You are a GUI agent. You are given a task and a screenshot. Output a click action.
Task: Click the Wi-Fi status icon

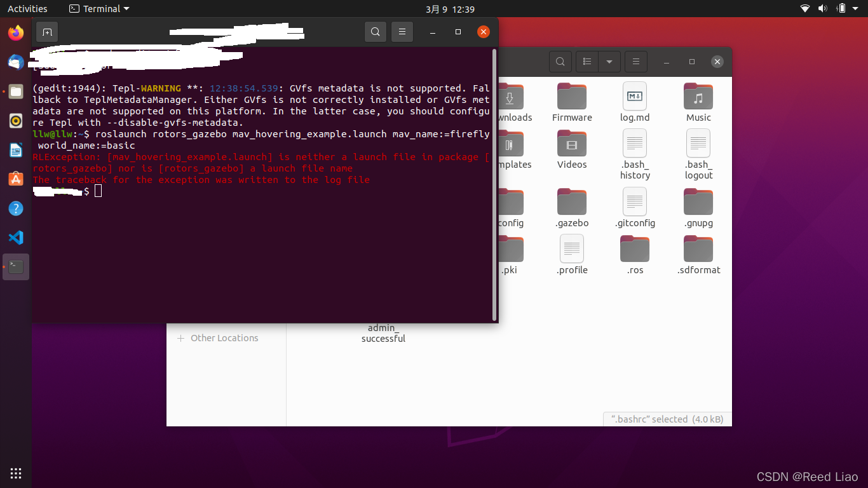pos(805,9)
